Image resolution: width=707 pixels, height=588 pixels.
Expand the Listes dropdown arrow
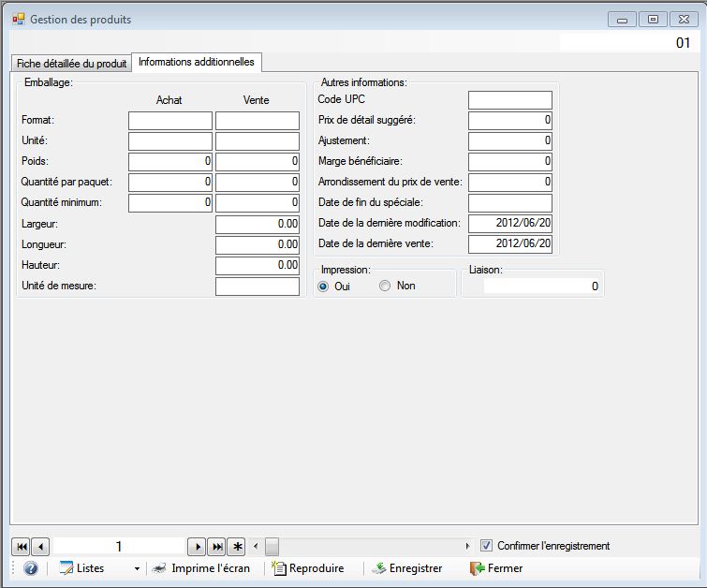[136, 568]
